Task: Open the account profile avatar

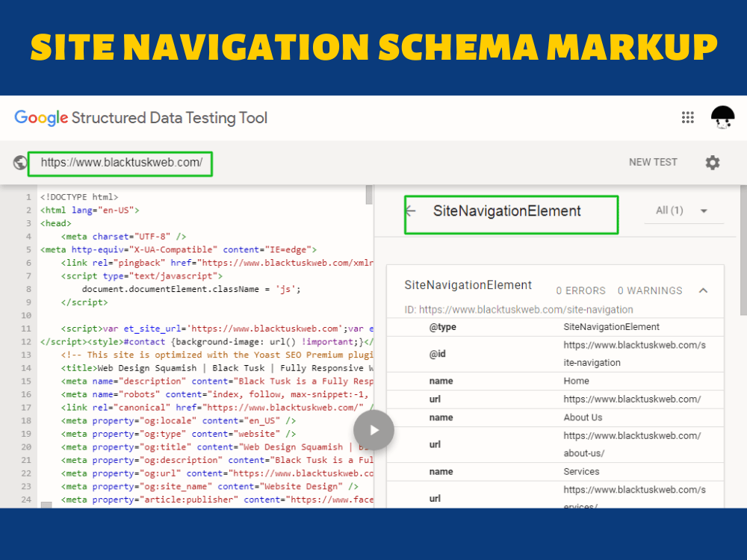Action: [x=722, y=117]
